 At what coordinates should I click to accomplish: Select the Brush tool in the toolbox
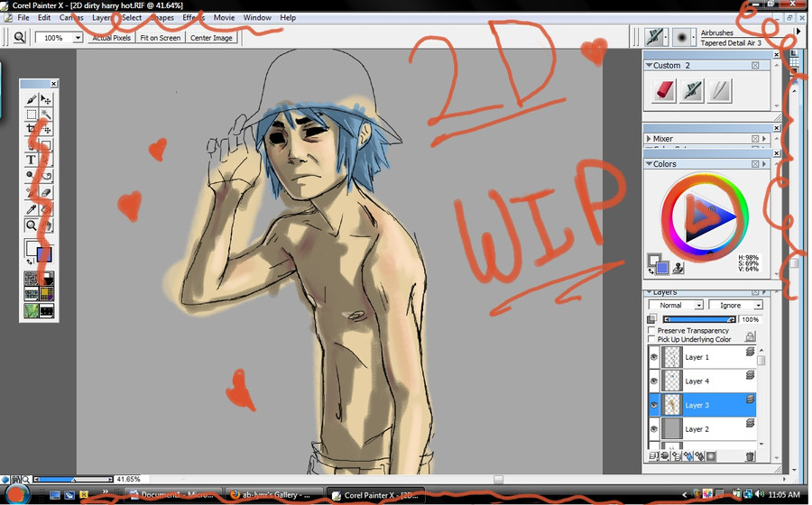pos(31,99)
